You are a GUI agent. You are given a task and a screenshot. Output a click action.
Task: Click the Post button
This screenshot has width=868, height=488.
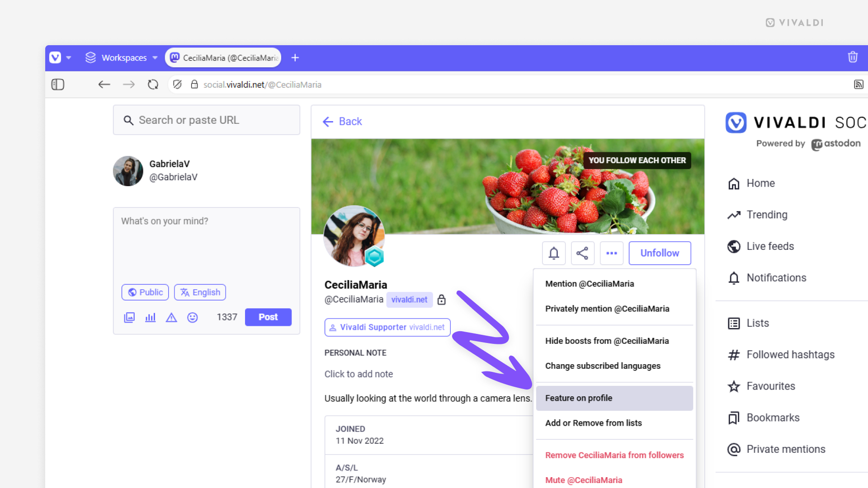pyautogui.click(x=268, y=317)
